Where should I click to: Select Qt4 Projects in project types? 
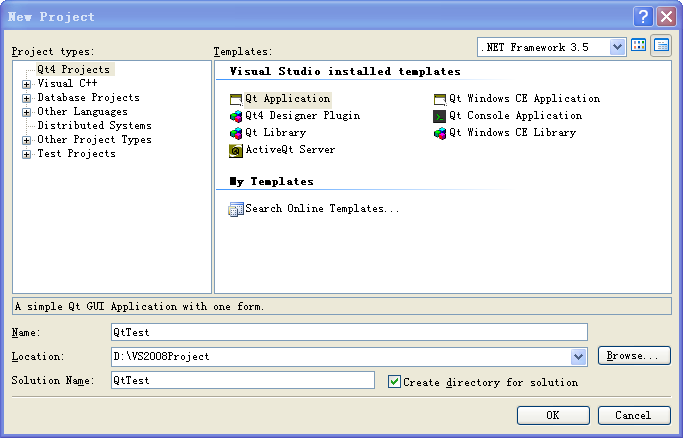[74, 70]
